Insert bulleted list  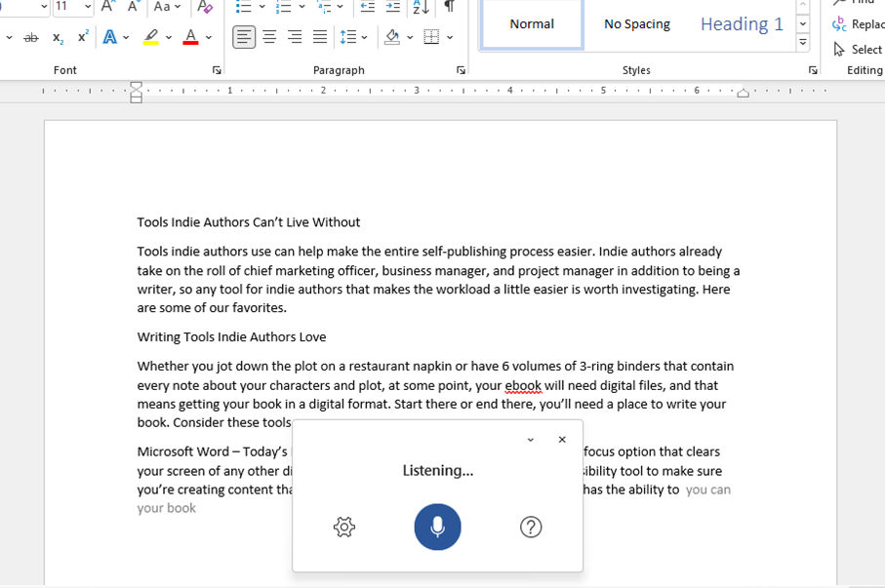click(x=243, y=7)
